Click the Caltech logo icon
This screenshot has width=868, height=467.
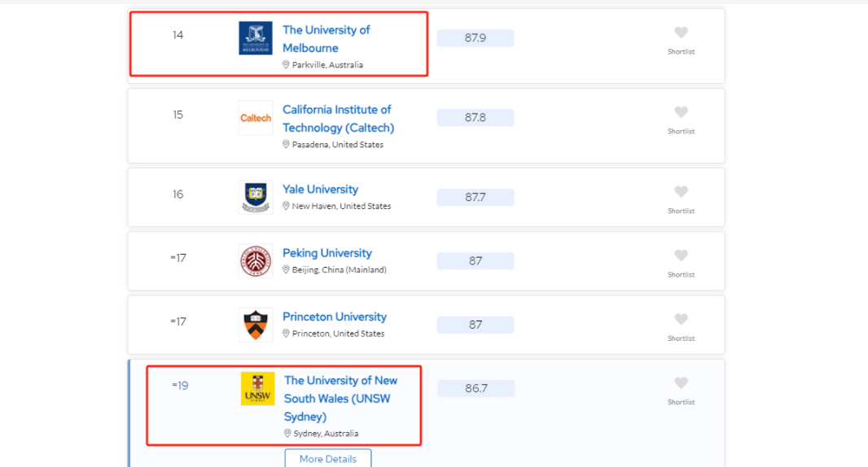[256, 118]
